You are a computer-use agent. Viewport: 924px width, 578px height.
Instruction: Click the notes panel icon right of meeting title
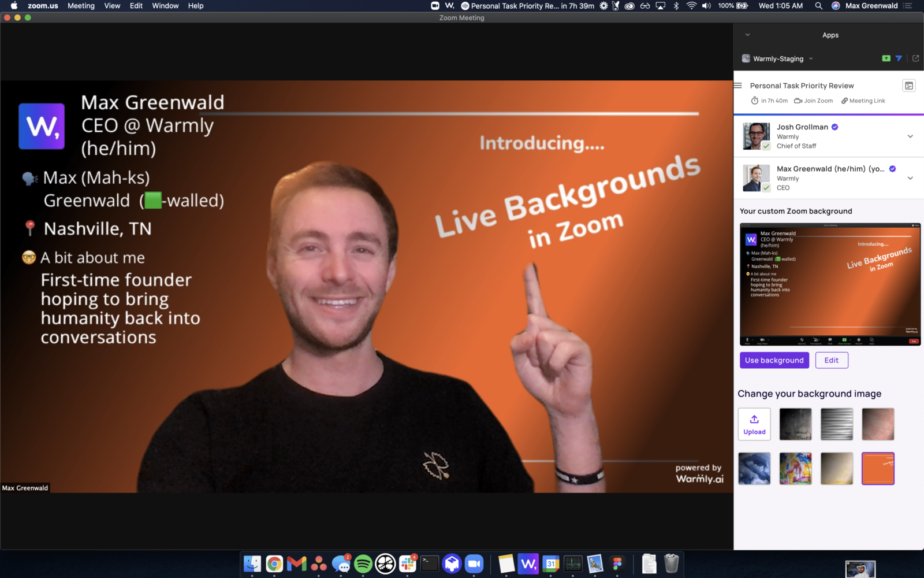[x=908, y=86]
